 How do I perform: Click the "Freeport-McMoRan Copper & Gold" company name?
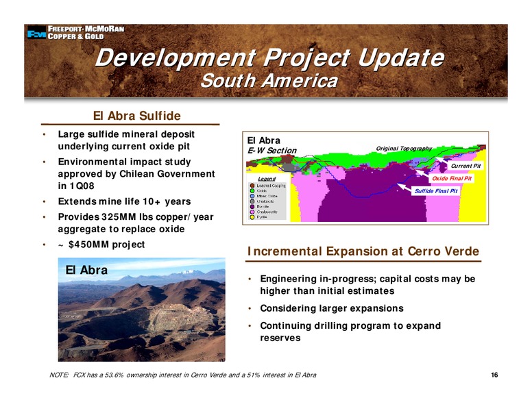pos(86,33)
